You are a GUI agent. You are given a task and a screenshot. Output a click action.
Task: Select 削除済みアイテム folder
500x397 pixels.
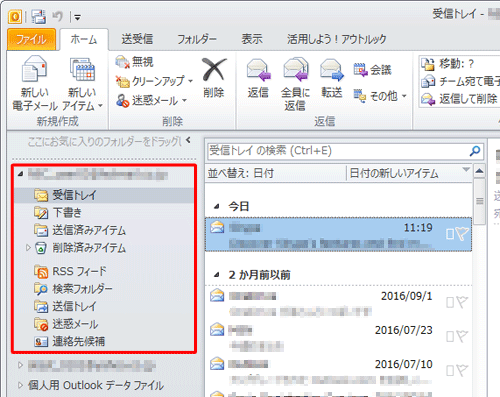tap(80, 248)
